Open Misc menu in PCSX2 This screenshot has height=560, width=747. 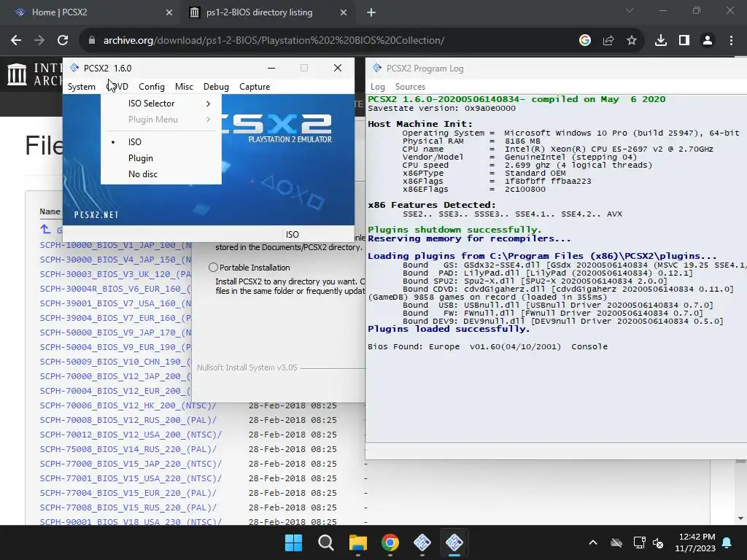point(184,87)
